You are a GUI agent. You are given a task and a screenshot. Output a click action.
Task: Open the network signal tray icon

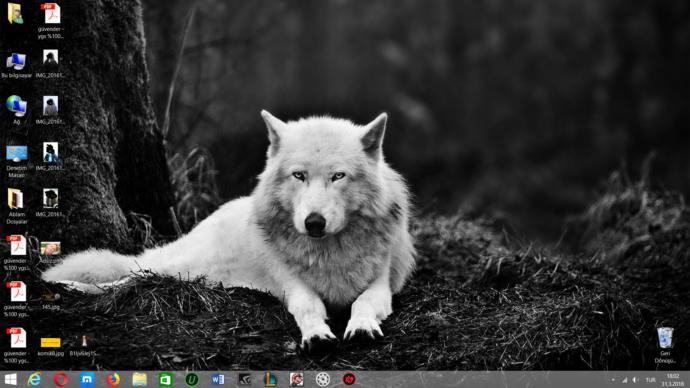pyautogui.click(x=624, y=380)
